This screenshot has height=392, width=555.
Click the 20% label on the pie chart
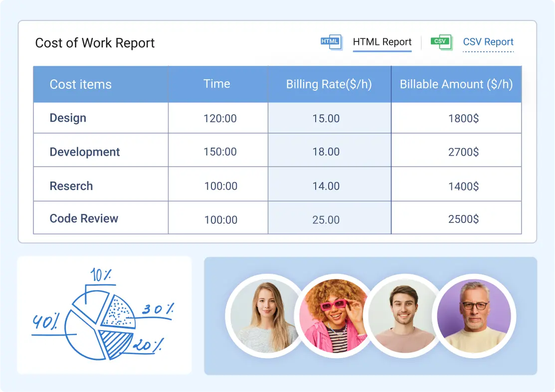click(148, 345)
